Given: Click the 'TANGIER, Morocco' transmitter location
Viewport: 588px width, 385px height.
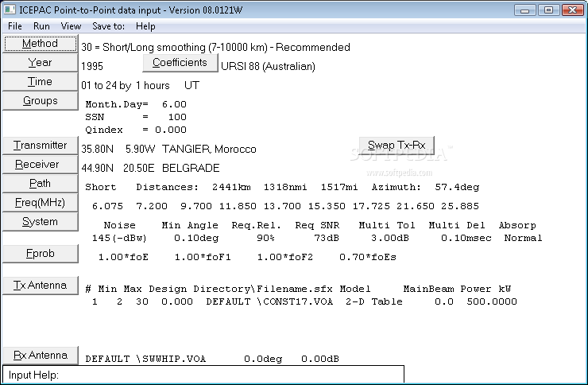Looking at the screenshot, I should [x=209, y=150].
